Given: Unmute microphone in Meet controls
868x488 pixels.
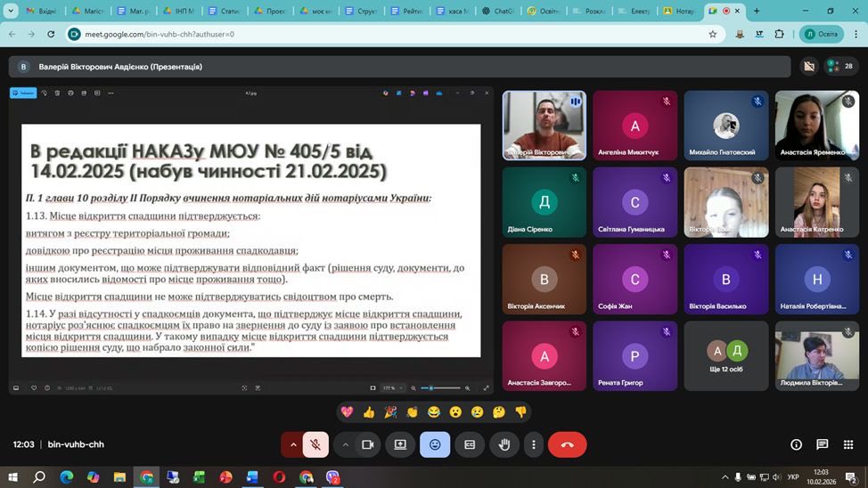Looking at the screenshot, I should [x=315, y=444].
